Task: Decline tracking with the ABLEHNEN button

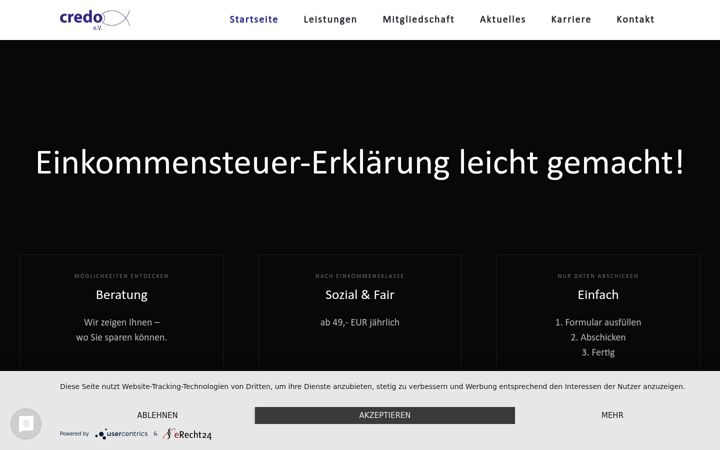Action: [157, 415]
